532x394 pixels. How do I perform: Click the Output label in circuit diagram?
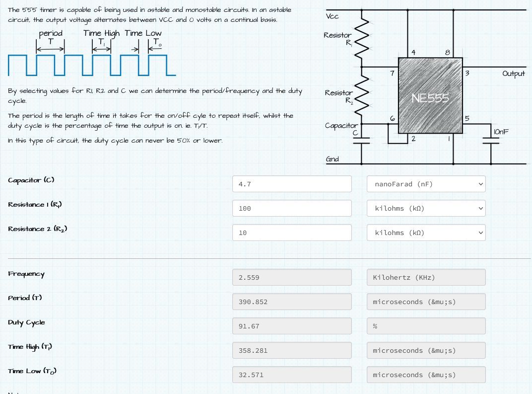click(513, 74)
